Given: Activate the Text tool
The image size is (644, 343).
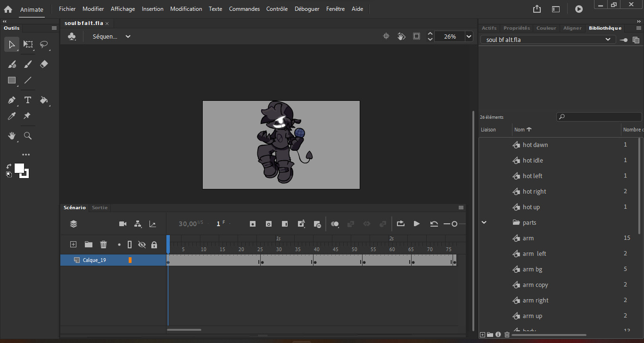Looking at the screenshot, I should tap(27, 100).
